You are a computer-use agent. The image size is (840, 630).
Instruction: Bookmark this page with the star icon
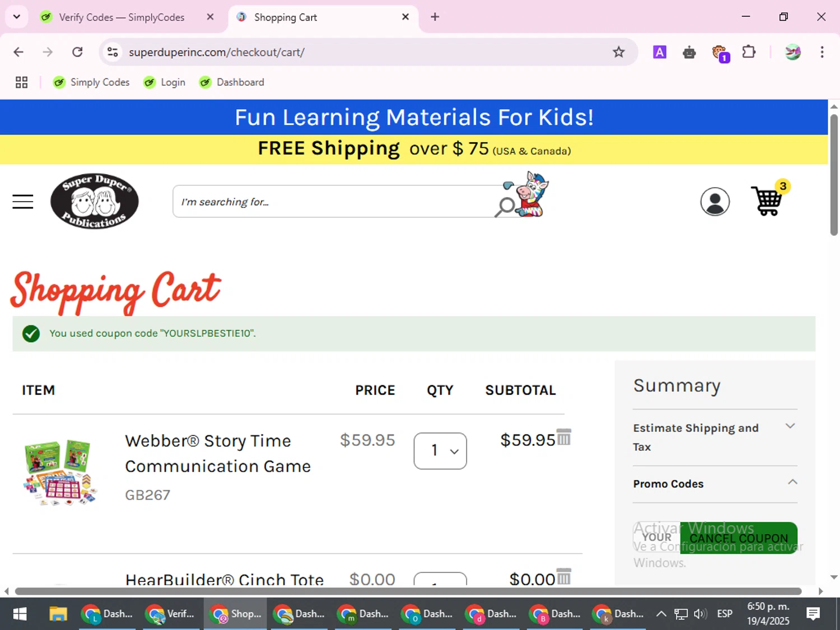pyautogui.click(x=618, y=52)
